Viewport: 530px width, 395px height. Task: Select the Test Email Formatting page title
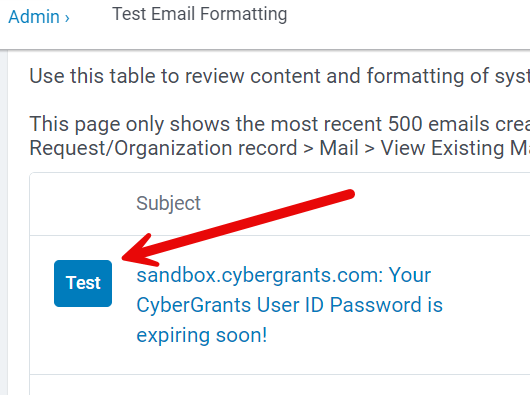tap(199, 14)
